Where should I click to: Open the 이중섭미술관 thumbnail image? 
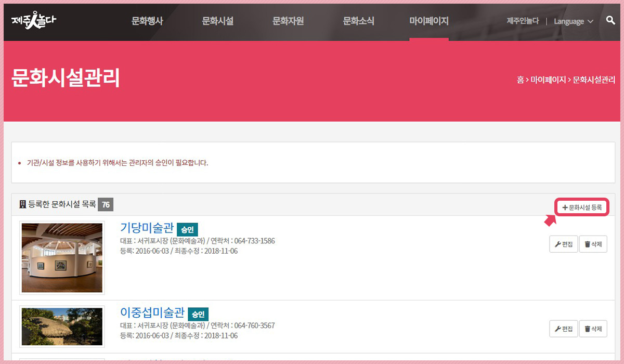pos(62,327)
